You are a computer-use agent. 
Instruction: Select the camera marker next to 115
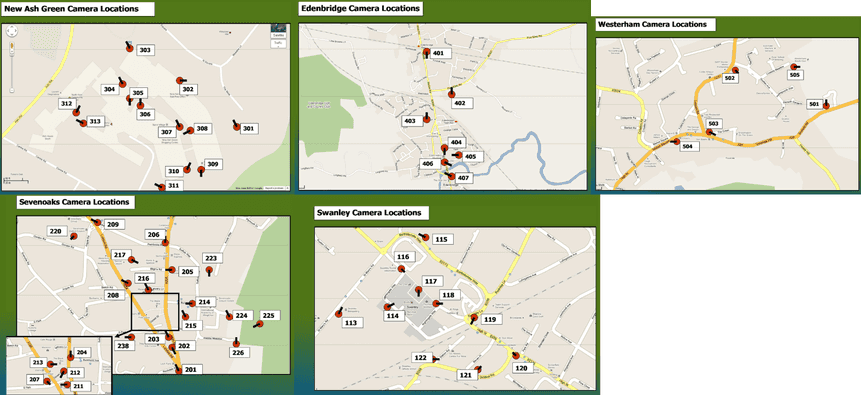pyautogui.click(x=424, y=237)
